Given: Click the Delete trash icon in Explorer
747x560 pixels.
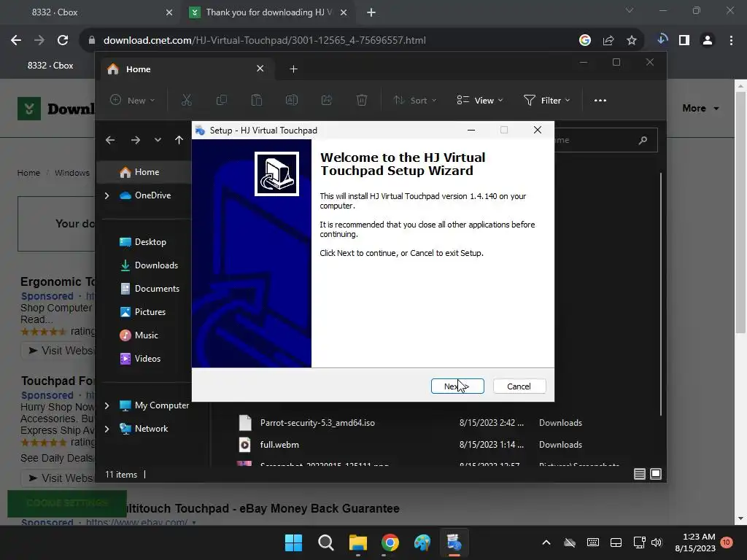Looking at the screenshot, I should click(362, 100).
